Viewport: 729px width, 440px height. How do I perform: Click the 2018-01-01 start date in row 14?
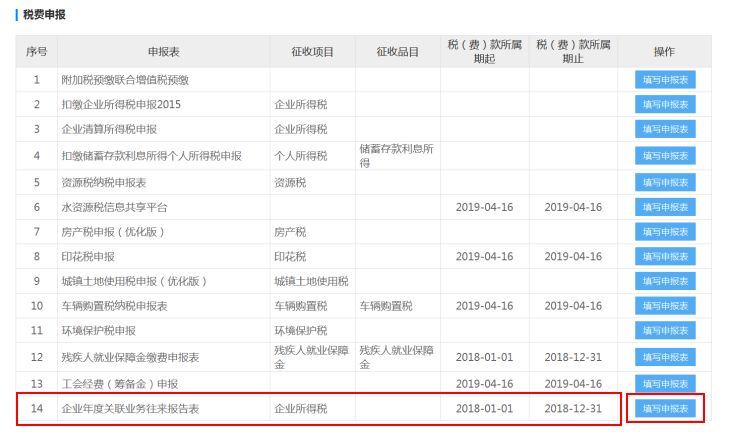(x=484, y=408)
